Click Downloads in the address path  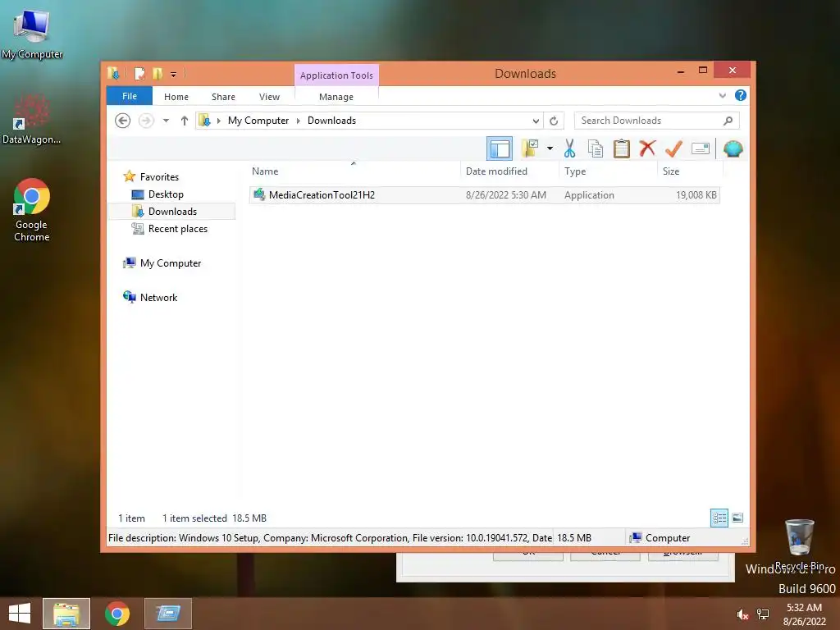click(x=331, y=121)
